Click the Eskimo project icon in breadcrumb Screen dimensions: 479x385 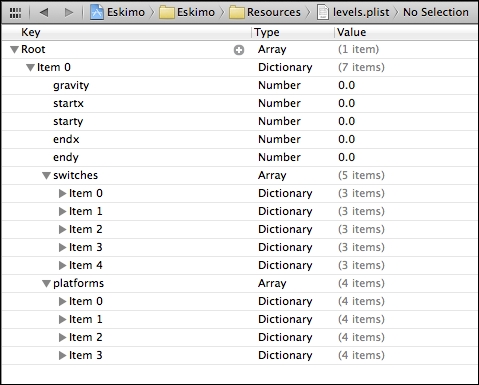[97, 12]
